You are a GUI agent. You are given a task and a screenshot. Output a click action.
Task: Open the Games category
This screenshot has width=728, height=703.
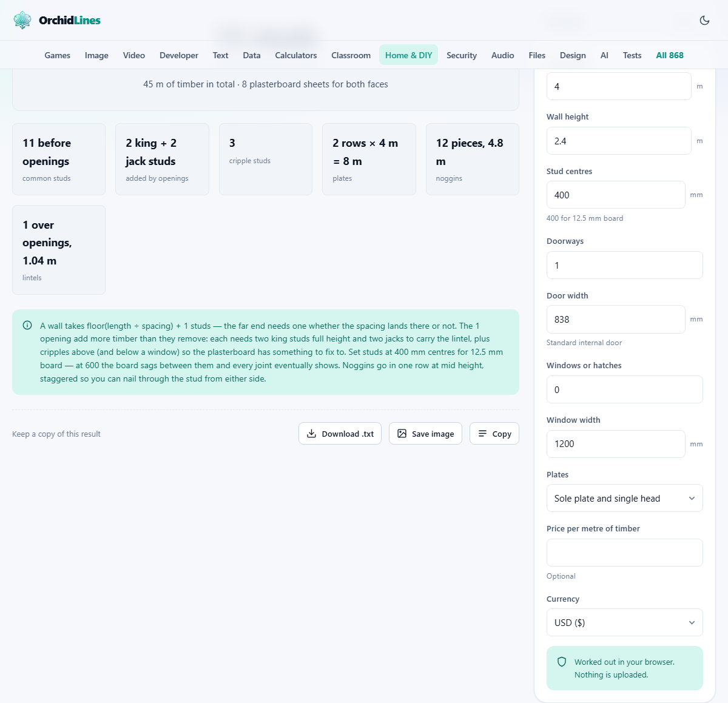click(x=58, y=55)
